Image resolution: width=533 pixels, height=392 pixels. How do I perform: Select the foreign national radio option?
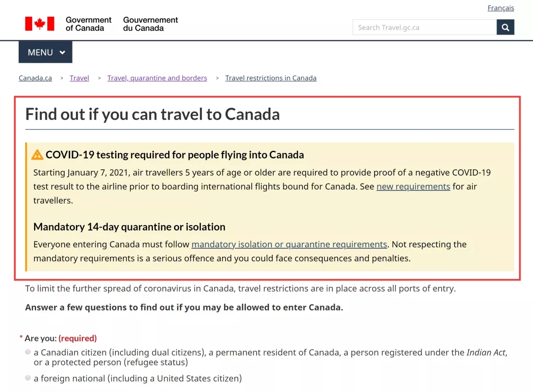tap(28, 378)
